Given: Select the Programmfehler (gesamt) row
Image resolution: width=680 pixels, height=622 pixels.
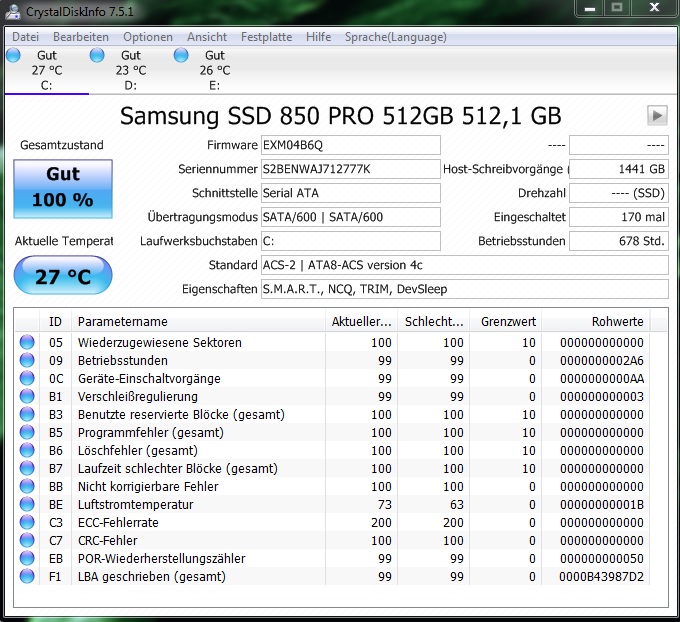Looking at the screenshot, I should (x=332, y=432).
